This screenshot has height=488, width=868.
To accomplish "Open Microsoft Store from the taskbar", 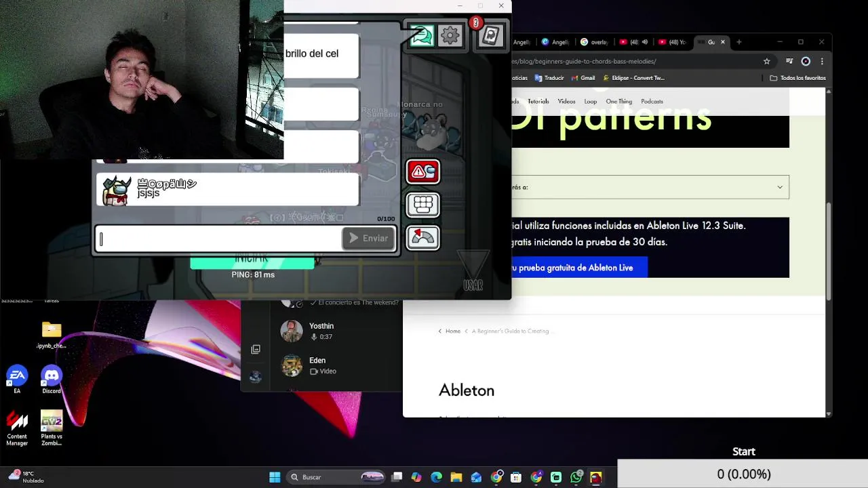I will point(516,477).
